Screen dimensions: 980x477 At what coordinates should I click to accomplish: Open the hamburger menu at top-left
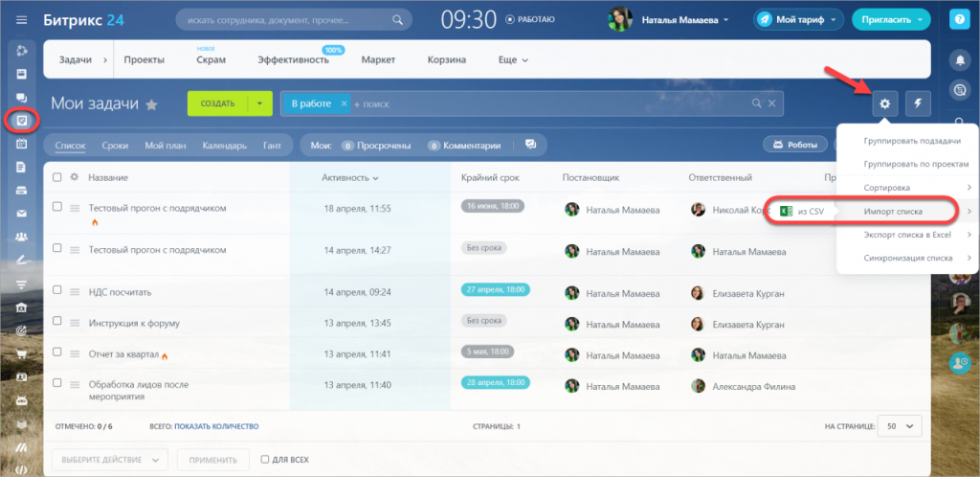point(21,19)
